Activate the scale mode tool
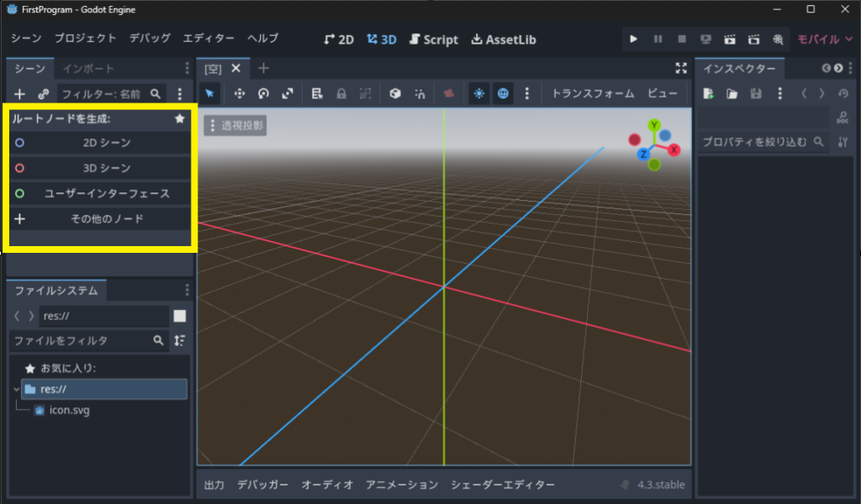The height and width of the screenshot is (504, 861). coord(288,93)
